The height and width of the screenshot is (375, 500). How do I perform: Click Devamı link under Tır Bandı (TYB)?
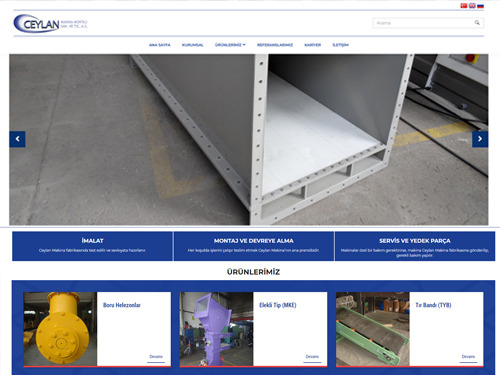[468, 357]
